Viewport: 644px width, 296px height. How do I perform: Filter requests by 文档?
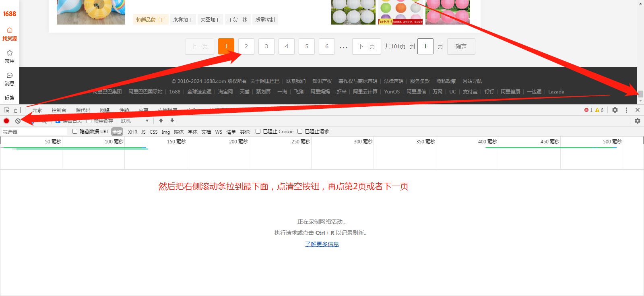click(206, 132)
